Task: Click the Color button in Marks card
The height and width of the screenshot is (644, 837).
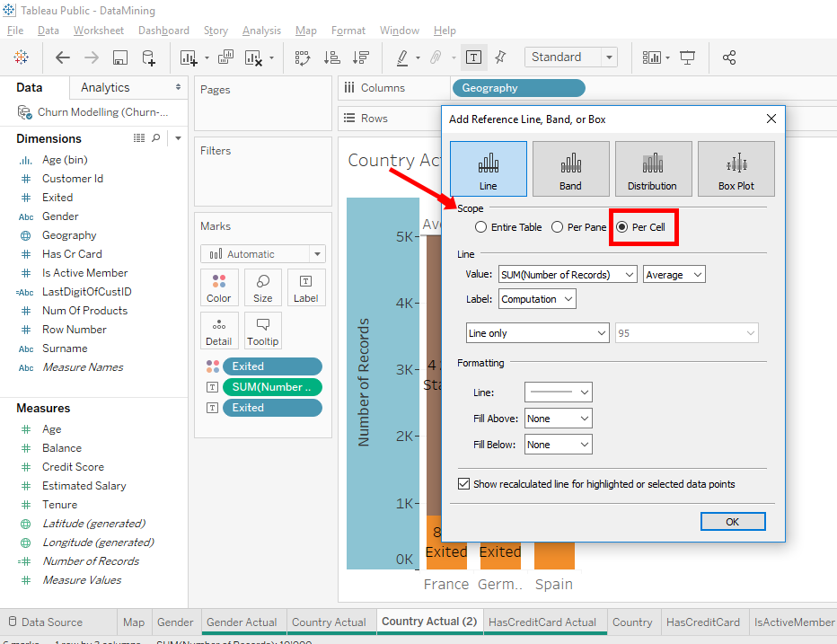Action: pyautogui.click(x=219, y=287)
